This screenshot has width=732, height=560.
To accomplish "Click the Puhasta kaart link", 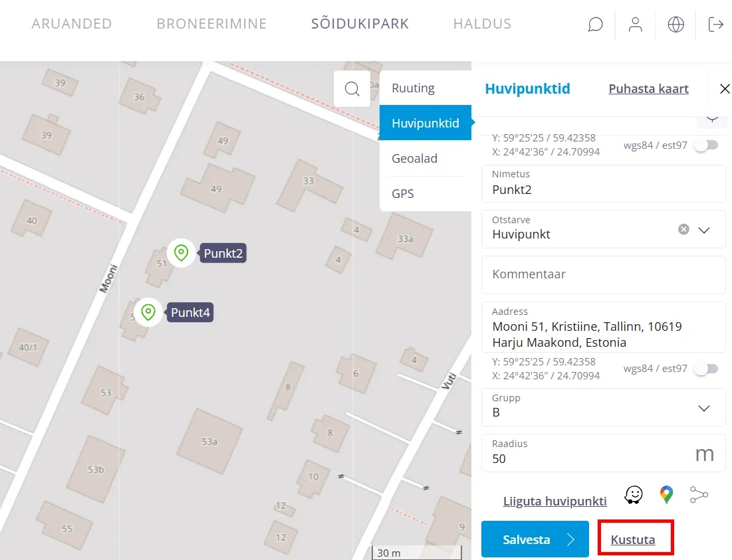I will coord(648,89).
